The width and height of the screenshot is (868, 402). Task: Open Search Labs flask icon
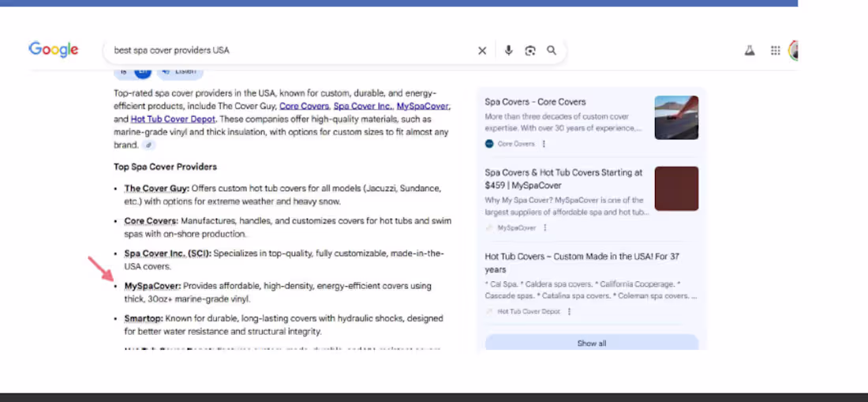click(x=750, y=51)
